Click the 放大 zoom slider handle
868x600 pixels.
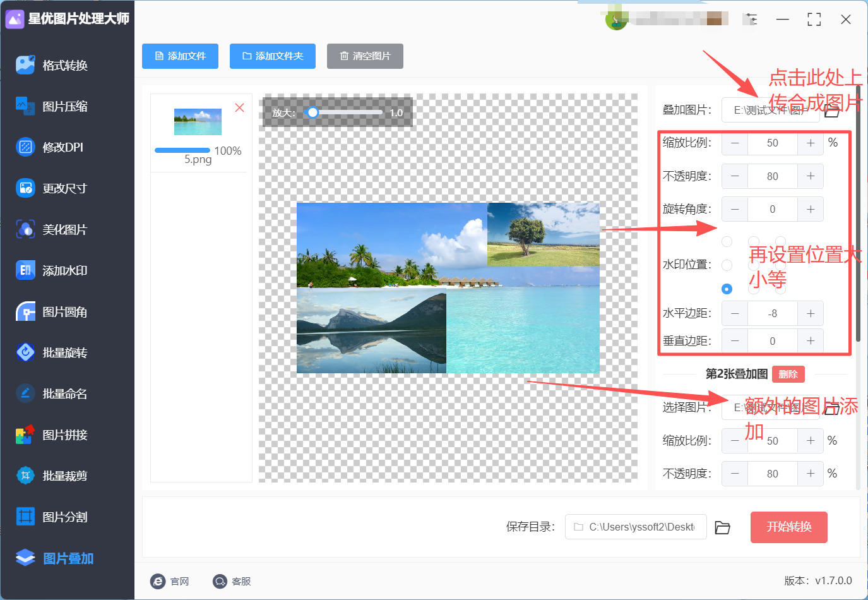click(312, 112)
